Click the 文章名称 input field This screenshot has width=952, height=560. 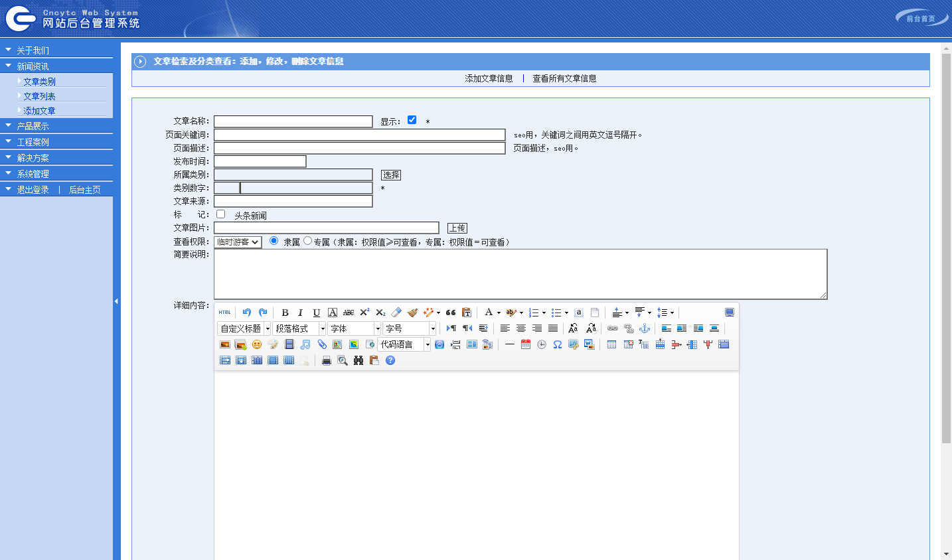point(293,121)
